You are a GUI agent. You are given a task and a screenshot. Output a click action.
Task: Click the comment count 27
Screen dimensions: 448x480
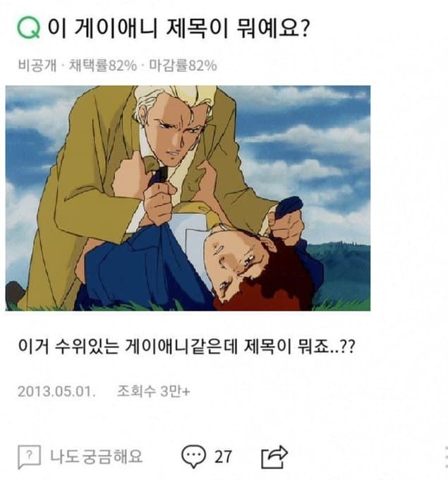click(223, 457)
